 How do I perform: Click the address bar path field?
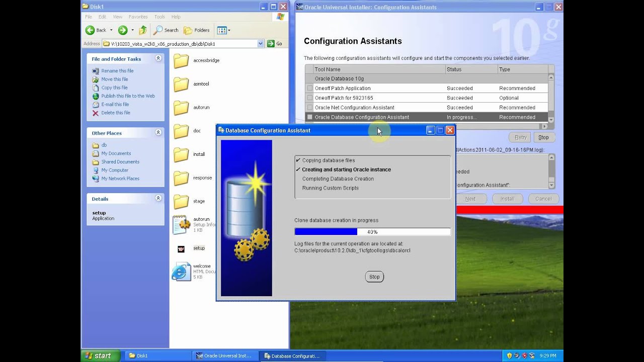pyautogui.click(x=180, y=44)
